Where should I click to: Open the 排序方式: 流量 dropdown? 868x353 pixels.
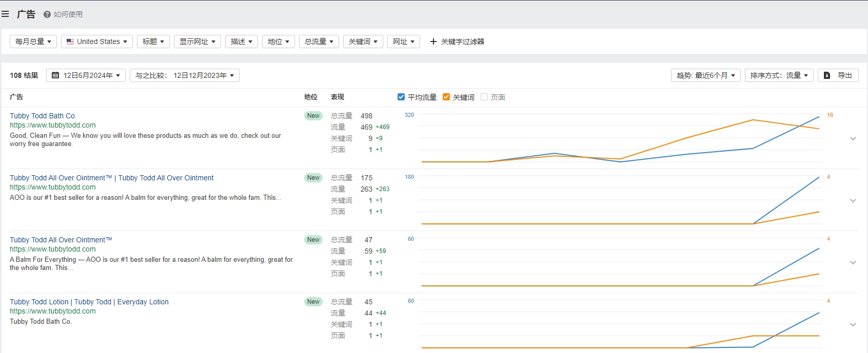click(779, 75)
